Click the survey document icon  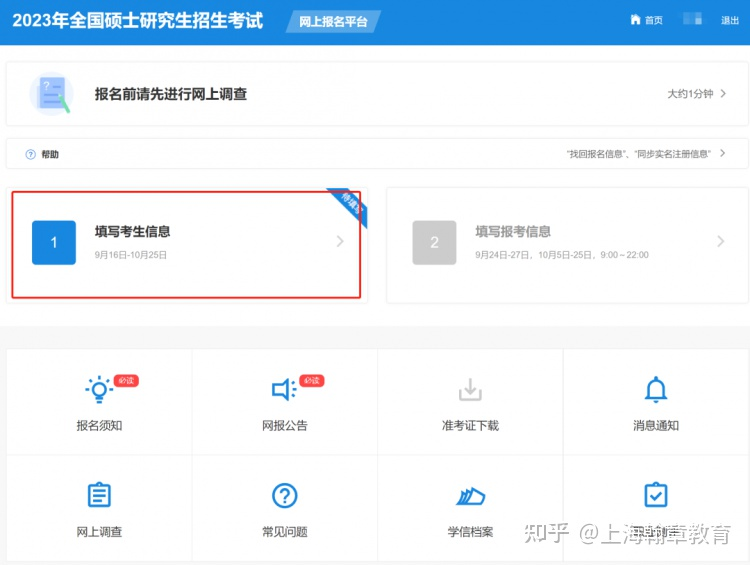pos(52,93)
